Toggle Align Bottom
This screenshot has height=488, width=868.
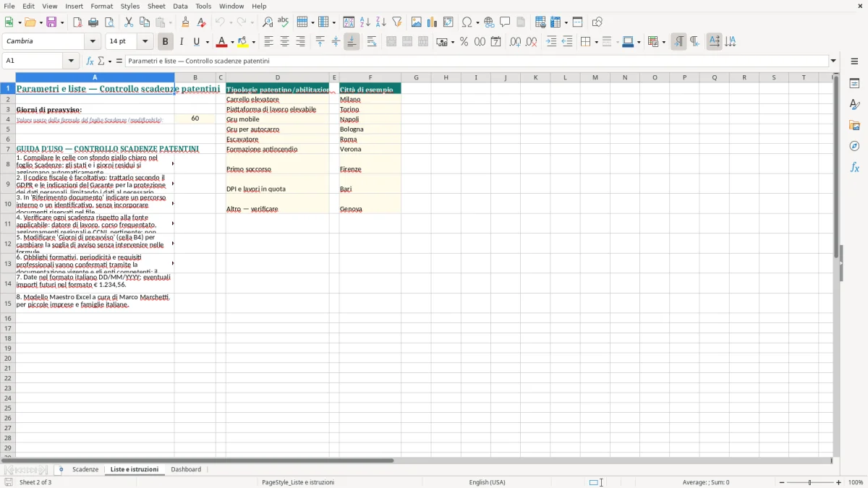[352, 42]
